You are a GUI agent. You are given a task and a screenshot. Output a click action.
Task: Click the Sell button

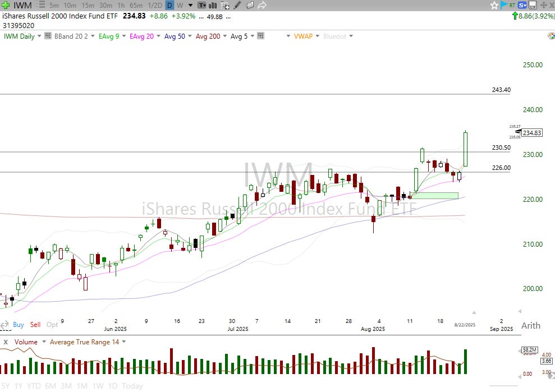[35, 325]
